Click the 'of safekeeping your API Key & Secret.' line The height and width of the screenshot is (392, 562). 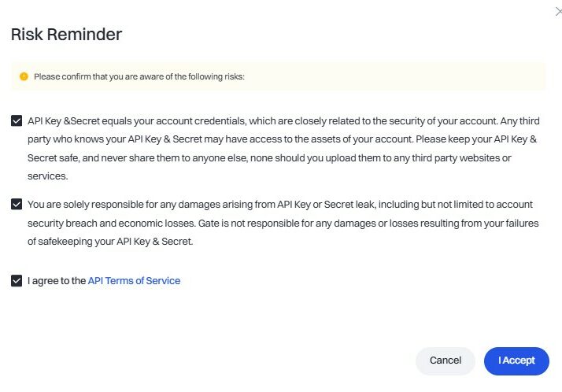110,242
